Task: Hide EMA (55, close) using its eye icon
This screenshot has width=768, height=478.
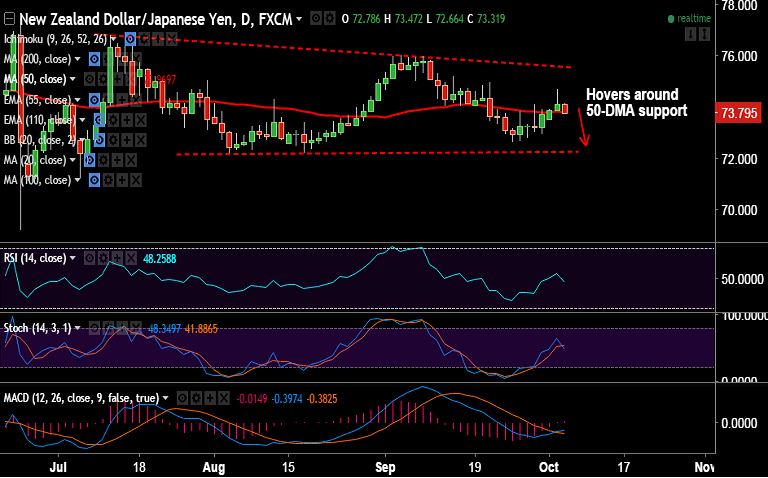Action: (x=95, y=100)
